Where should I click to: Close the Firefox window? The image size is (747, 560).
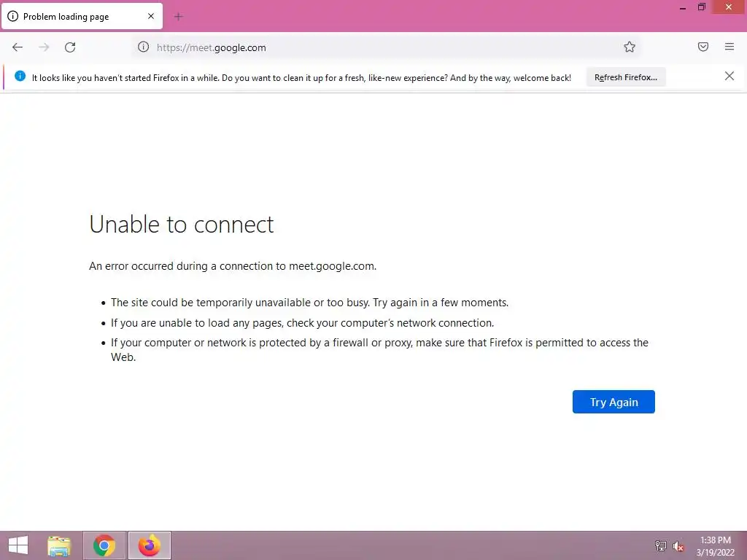(729, 7)
